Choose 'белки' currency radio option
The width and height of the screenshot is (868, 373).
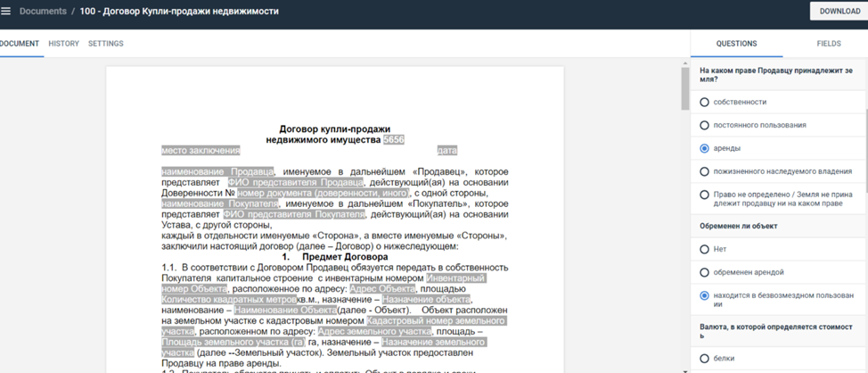tap(705, 358)
